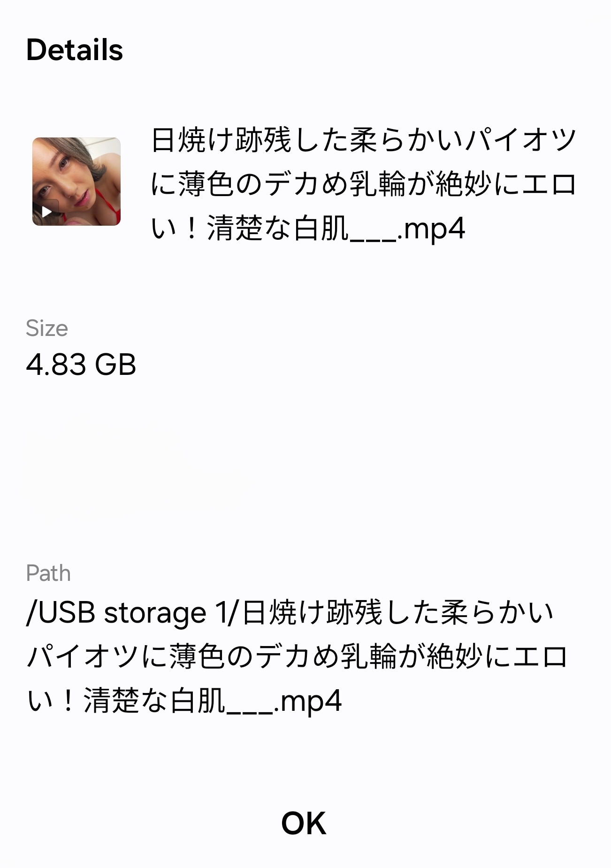The width and height of the screenshot is (611, 868).
Task: Confirm the dialog with OK
Action: [304, 823]
